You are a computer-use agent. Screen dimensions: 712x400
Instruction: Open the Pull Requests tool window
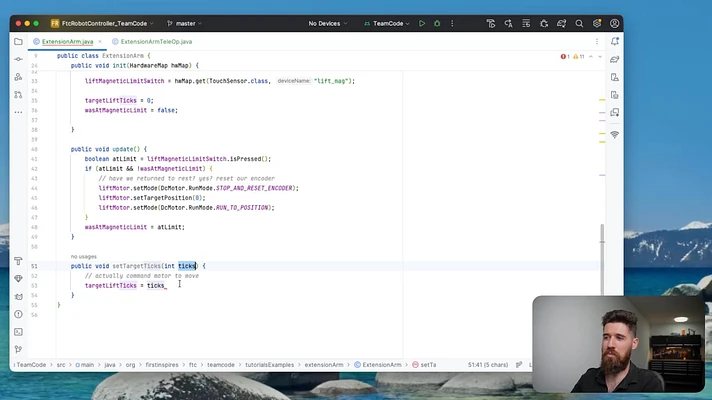click(x=18, y=95)
